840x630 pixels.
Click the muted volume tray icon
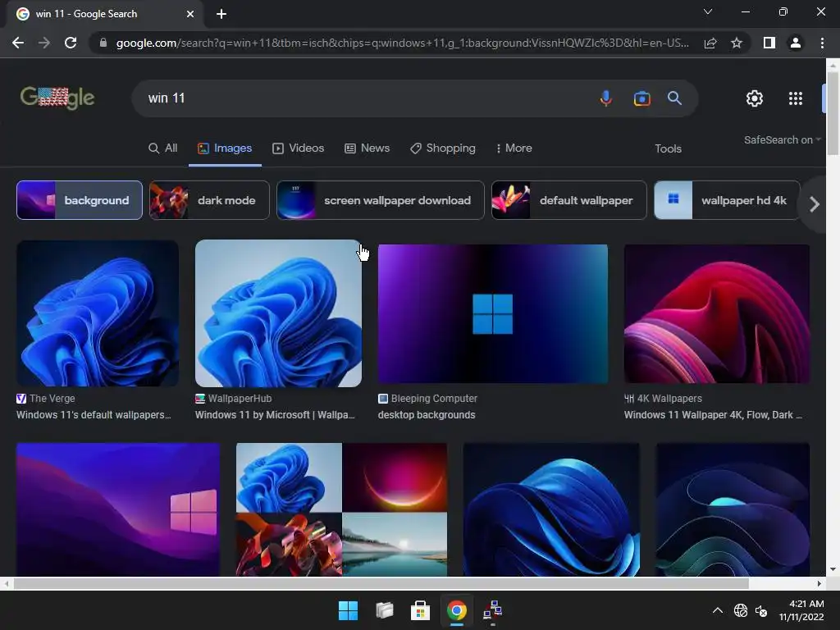coord(761,610)
